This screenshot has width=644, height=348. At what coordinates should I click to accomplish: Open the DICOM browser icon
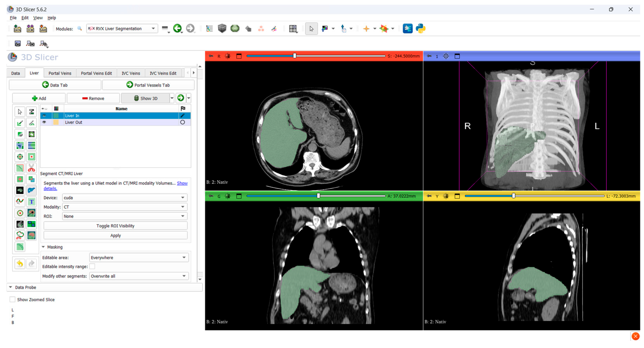point(30,29)
